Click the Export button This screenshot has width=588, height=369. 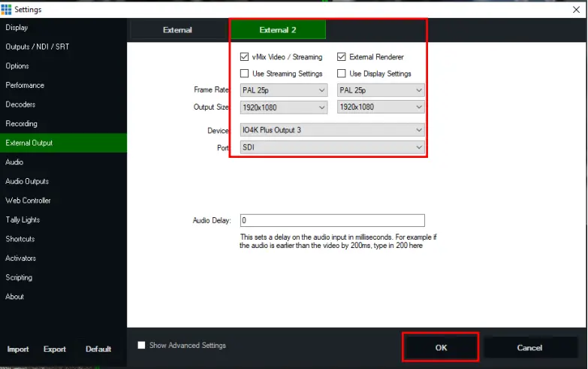point(55,349)
